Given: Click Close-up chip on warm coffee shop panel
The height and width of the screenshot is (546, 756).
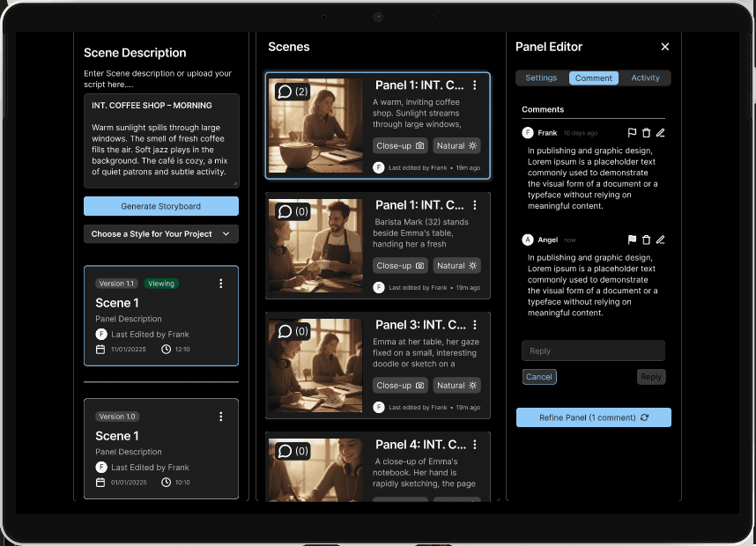Looking at the screenshot, I should tap(400, 145).
